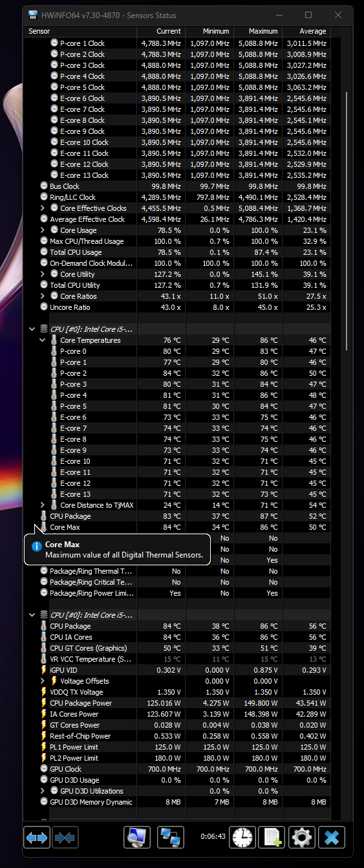Image resolution: width=364 pixels, height=868 pixels.
Task: Collapse the CPU section above Core Temperatures
Action: tap(32, 329)
